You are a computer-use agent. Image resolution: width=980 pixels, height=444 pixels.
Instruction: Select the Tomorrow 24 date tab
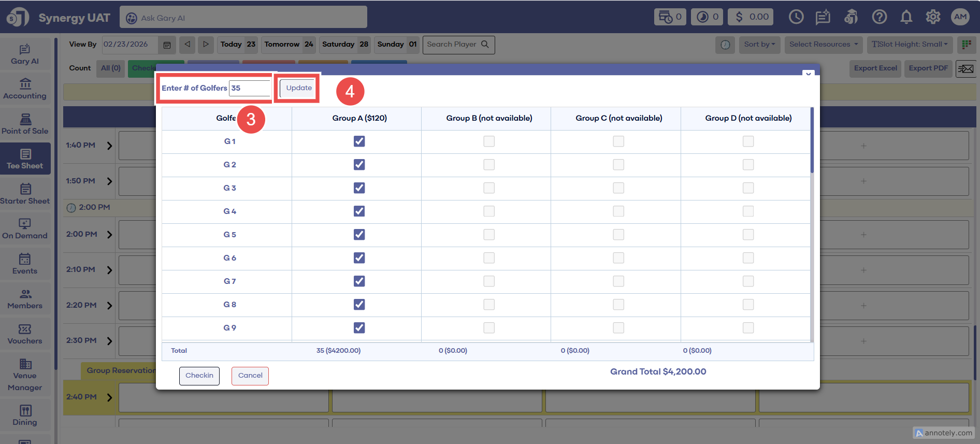tap(289, 45)
